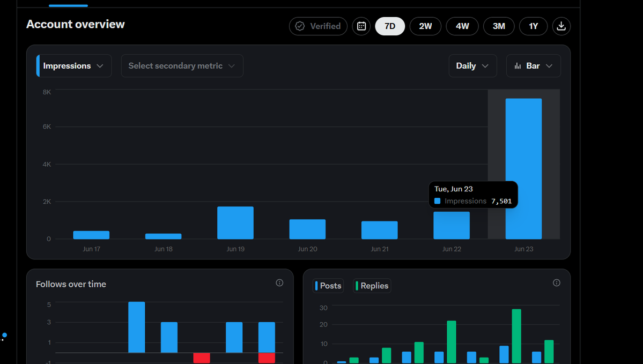Click the 7,501 impressions tooltip value
Screen dimensions: 643x364
501,201
